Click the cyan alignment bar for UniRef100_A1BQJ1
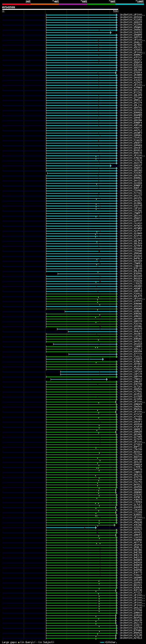Viewport: 146px width, 644px height. point(91,312)
